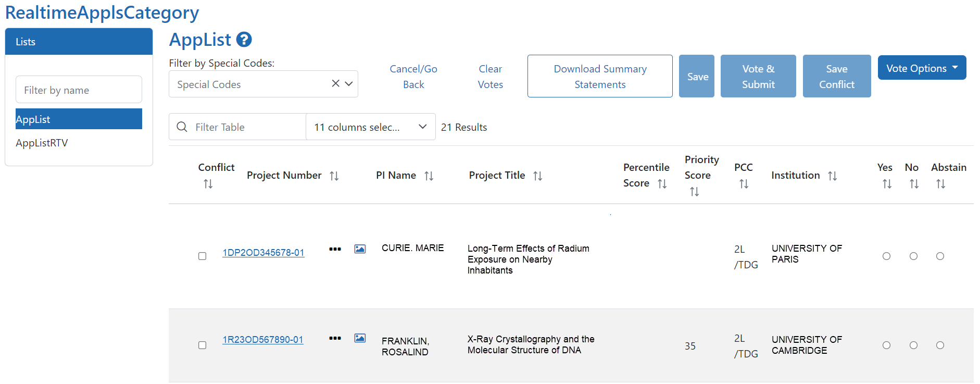Screen dimensions: 980x384
Task: Sort table by PI Name
Action: point(429,176)
